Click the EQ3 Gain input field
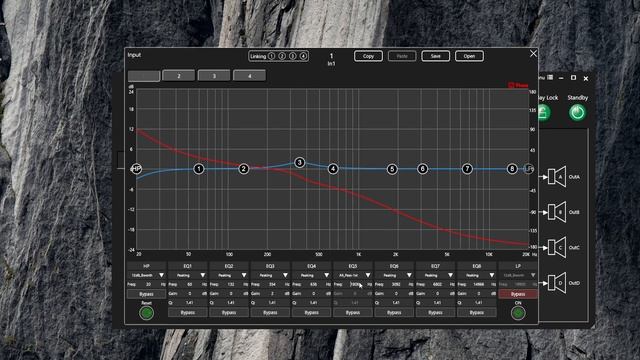The width and height of the screenshot is (640, 360). [x=272, y=293]
